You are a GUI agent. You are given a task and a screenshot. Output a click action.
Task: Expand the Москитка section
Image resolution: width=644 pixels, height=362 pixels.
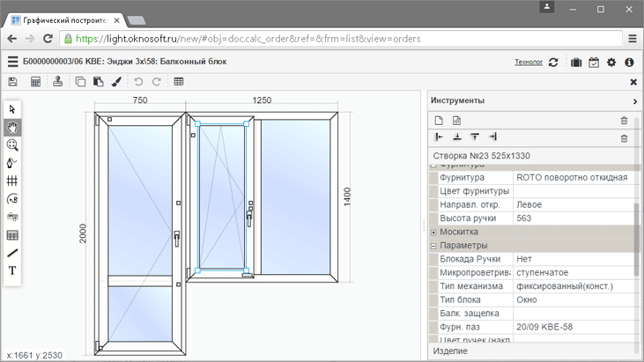tap(433, 232)
